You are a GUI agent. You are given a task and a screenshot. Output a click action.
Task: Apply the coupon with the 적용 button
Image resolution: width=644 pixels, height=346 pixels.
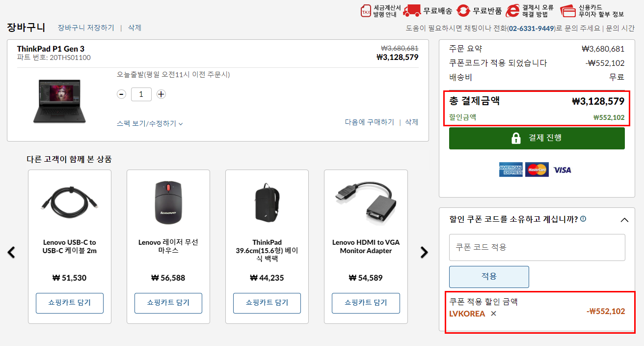click(x=489, y=277)
